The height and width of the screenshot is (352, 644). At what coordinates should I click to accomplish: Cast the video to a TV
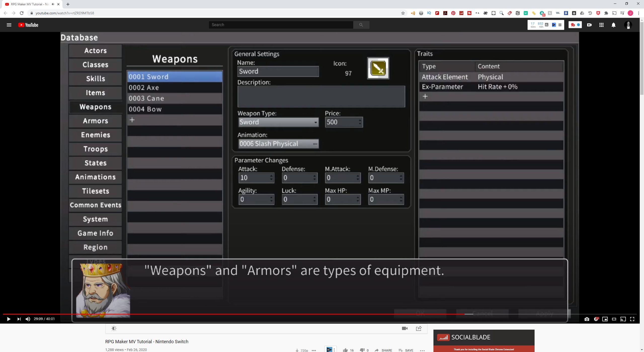(623, 319)
